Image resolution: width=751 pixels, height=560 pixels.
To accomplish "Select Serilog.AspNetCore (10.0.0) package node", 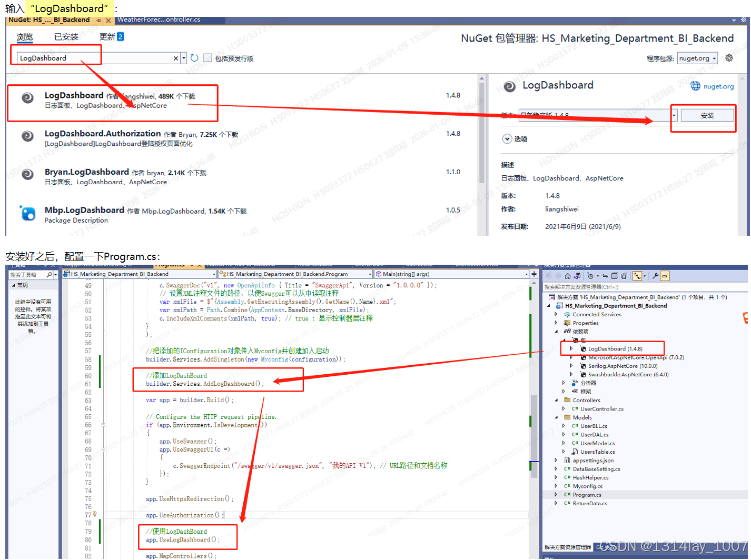I will click(622, 366).
